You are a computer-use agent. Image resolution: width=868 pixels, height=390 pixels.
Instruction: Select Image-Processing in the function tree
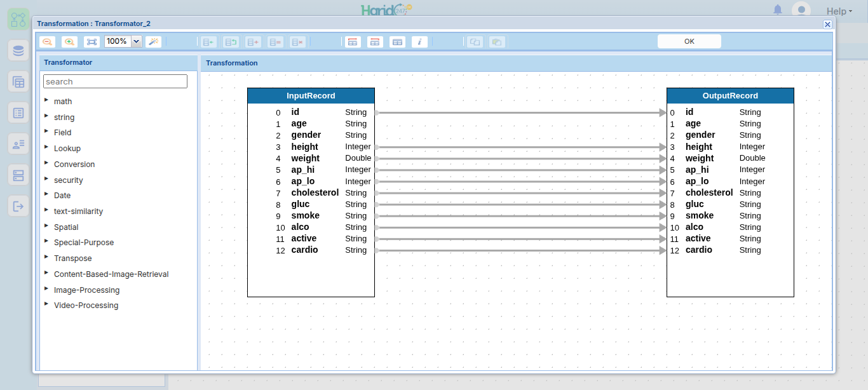[x=86, y=290]
